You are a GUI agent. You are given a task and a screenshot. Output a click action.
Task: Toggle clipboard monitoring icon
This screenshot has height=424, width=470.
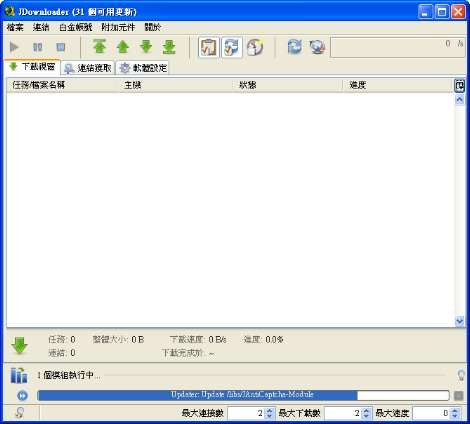pos(208,47)
